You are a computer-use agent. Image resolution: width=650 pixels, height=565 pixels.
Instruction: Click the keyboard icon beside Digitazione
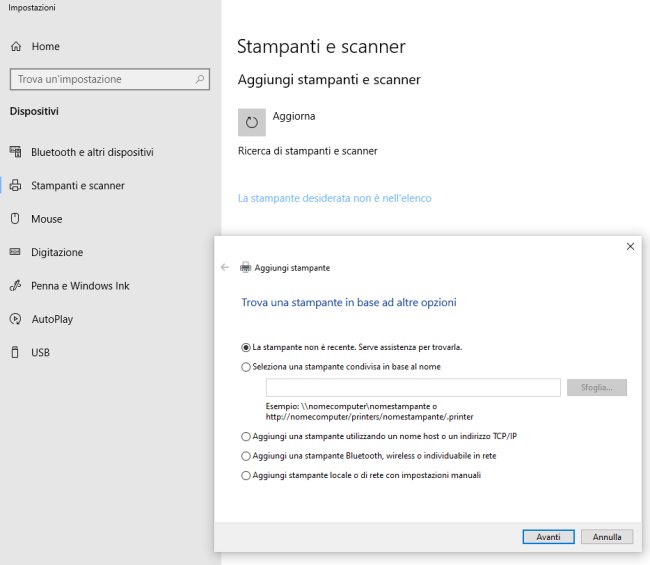coord(15,252)
